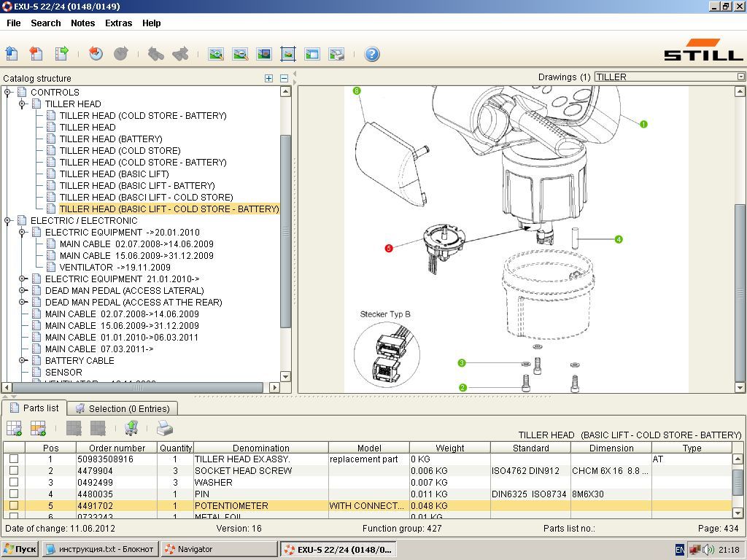Expand ELECTRIC EQUIPMENT 21.01.2010-> node
Viewport: 747px width, 560px height.
[22, 279]
